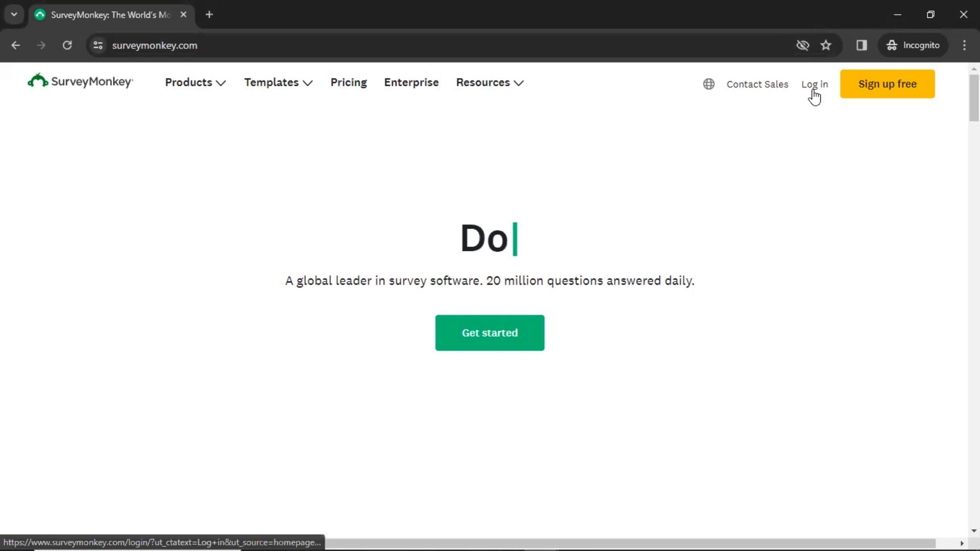The height and width of the screenshot is (551, 980).
Task: Click the globe/language selector icon
Action: tap(709, 84)
